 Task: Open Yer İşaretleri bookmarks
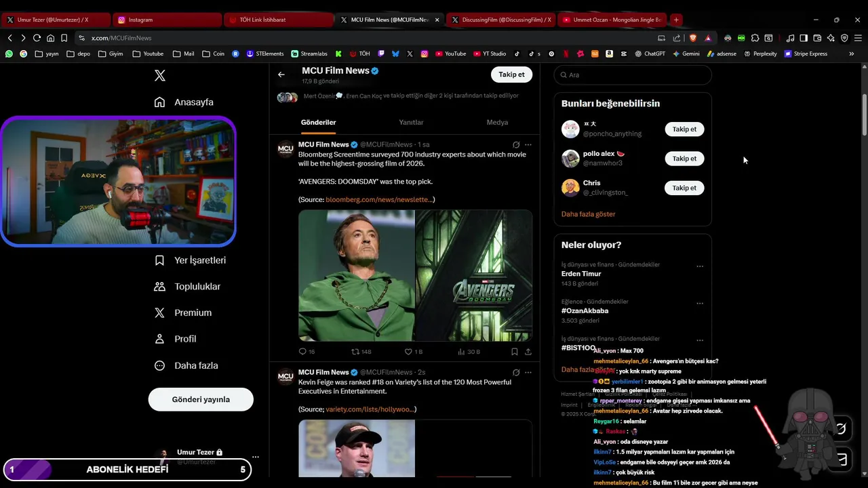(190, 260)
